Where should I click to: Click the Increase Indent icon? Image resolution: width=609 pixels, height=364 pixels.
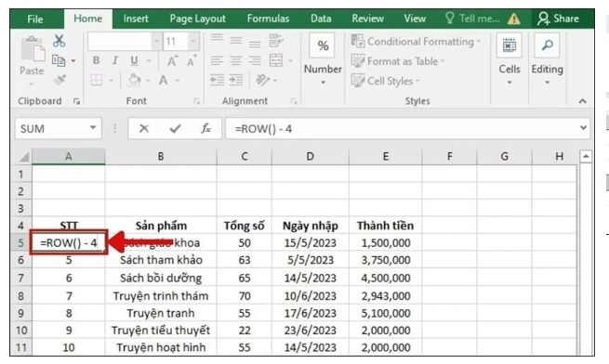pyautogui.click(x=236, y=80)
